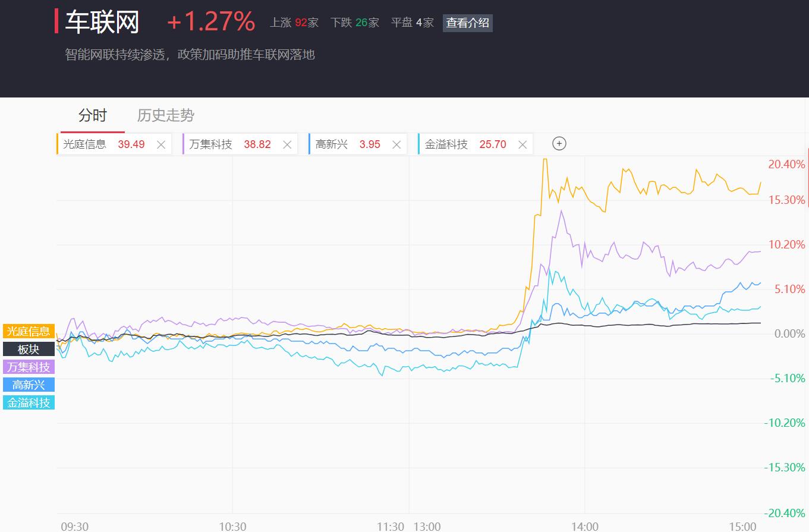Remove 光庭信息 from the comparison chart
The height and width of the screenshot is (532, 809).
160,144
